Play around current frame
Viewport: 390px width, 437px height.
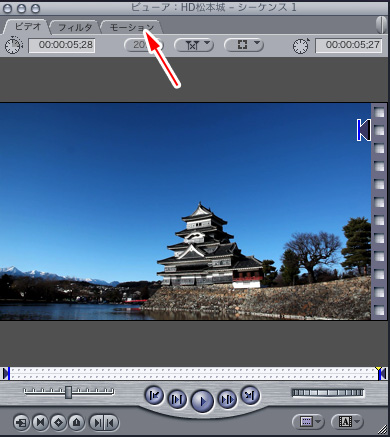(227, 399)
